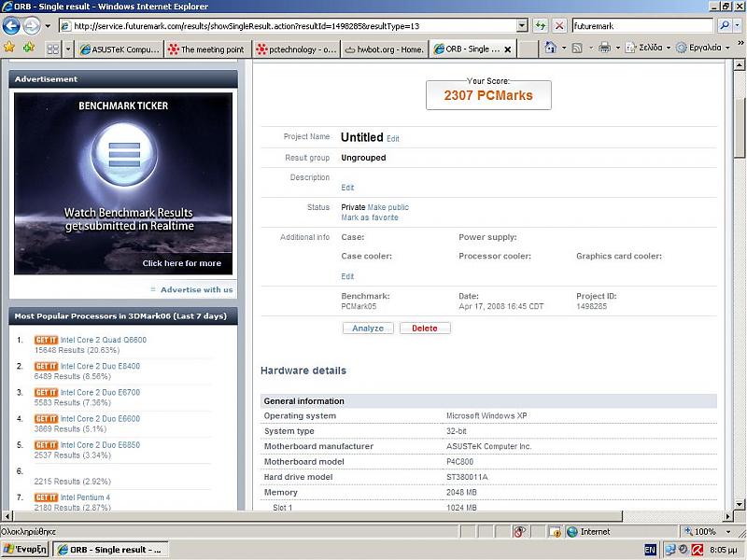Open the recent pages dropdown next to Forward
Image resolution: width=747 pixels, height=560 pixels.
[48, 26]
